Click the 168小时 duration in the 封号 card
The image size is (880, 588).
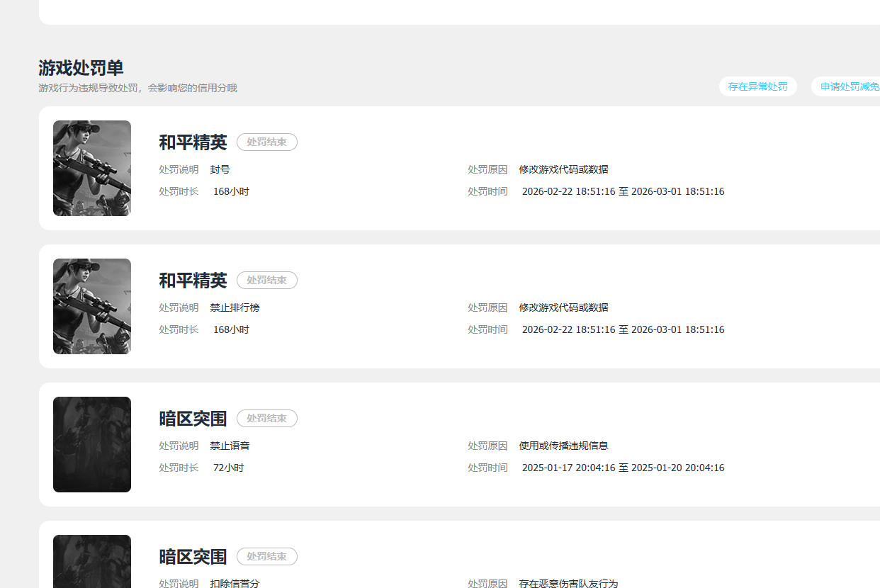click(x=231, y=191)
